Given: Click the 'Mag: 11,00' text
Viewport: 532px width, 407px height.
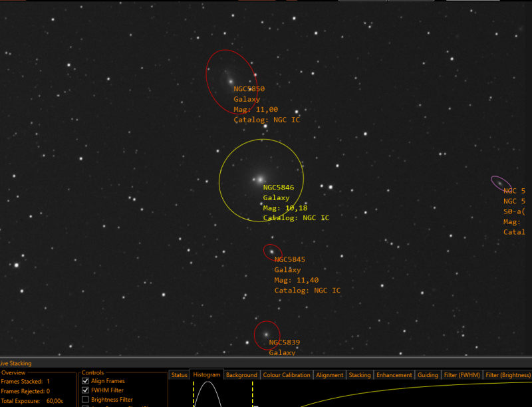Looking at the screenshot, I should point(256,110).
